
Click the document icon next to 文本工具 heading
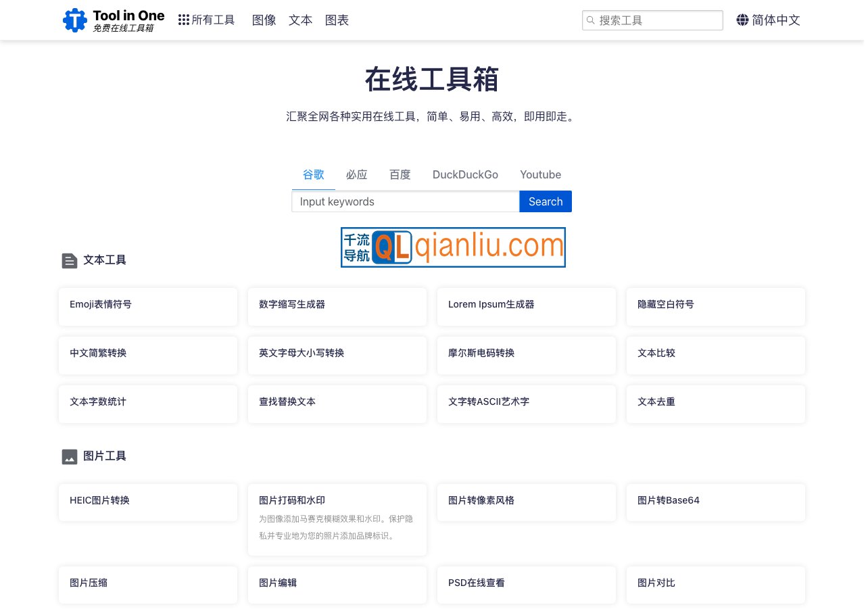point(70,260)
